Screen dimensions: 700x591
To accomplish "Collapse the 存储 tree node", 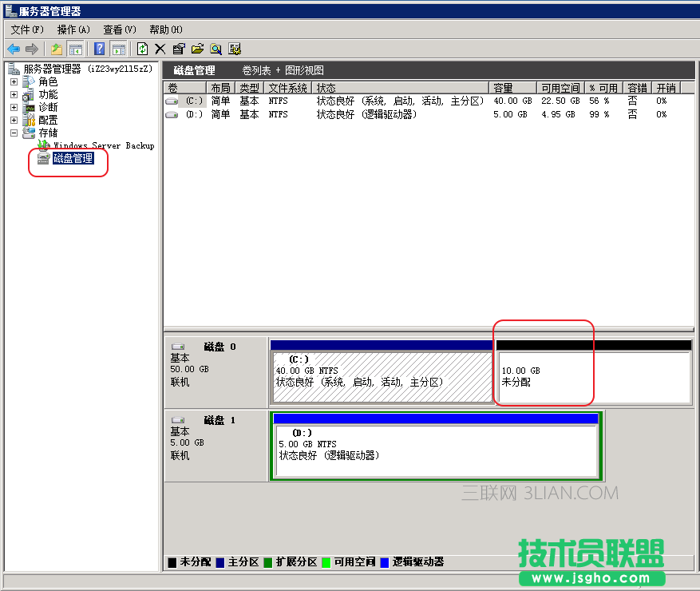I will point(13,132).
